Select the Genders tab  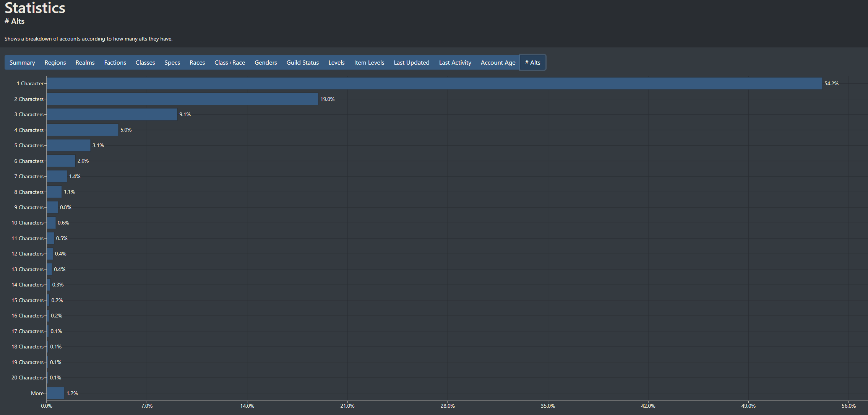266,63
